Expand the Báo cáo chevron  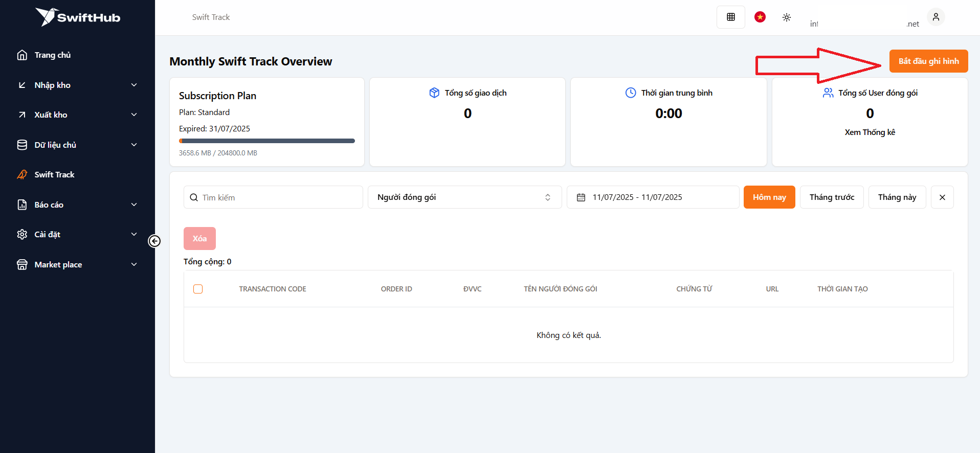[x=134, y=205]
